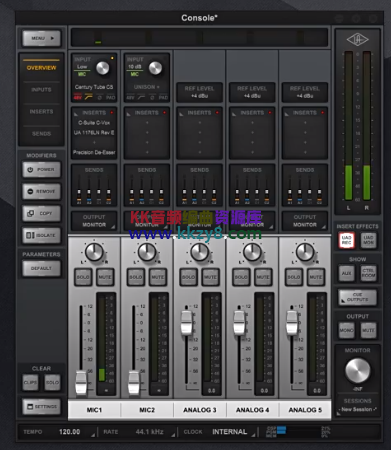This screenshot has width=391, height=450.
Task: Engage the PAD on MIC2
Action: pos(163,98)
